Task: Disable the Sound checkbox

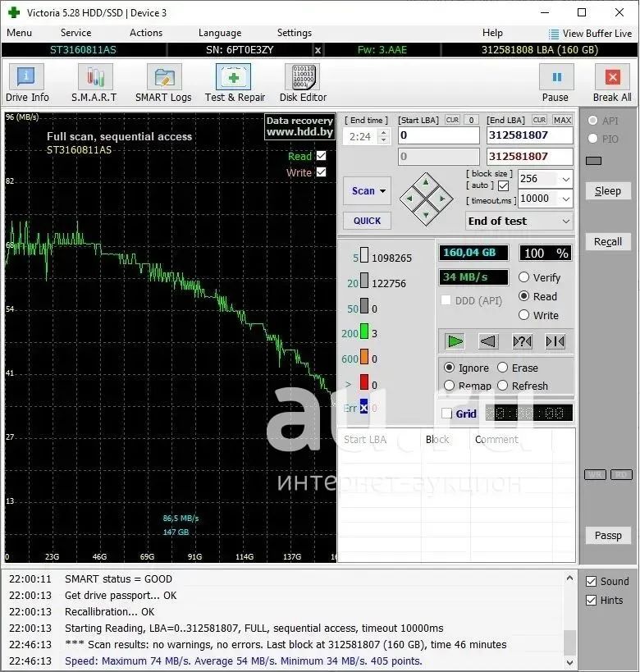Action: [x=591, y=581]
